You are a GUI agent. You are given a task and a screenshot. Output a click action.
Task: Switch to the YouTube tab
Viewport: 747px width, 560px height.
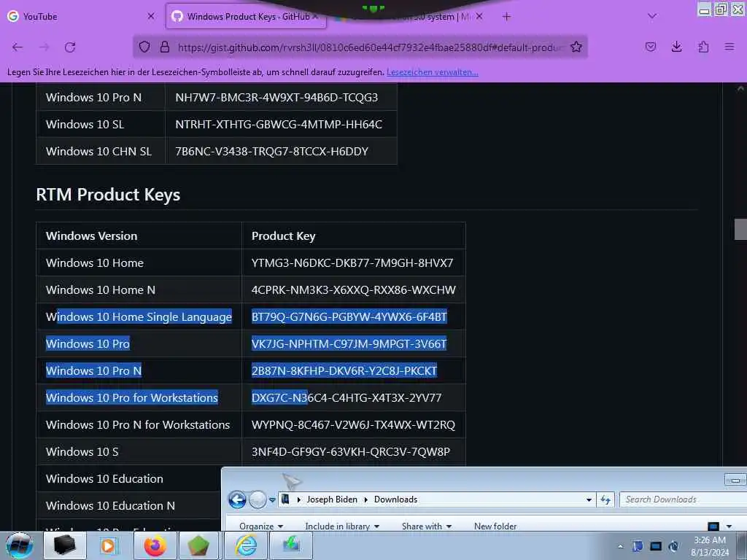(x=81, y=16)
